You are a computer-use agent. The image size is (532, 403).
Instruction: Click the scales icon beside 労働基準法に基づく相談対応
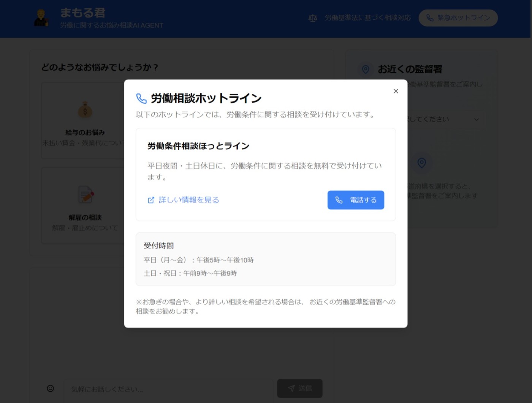[x=313, y=18]
